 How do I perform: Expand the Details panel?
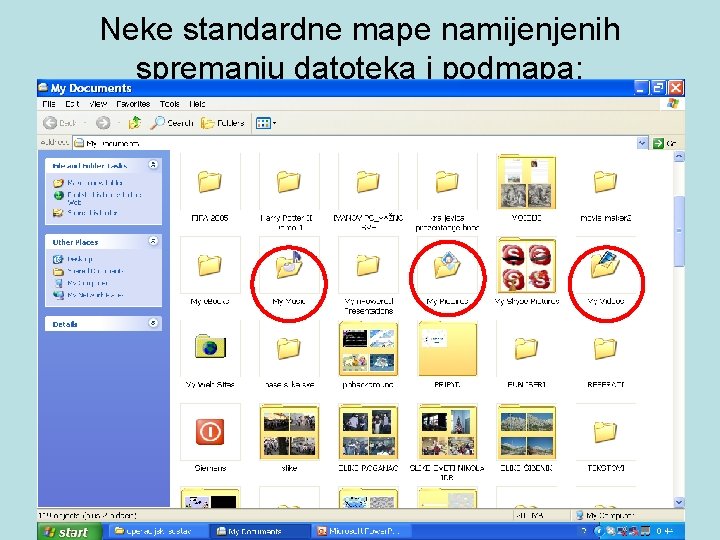[x=153, y=323]
